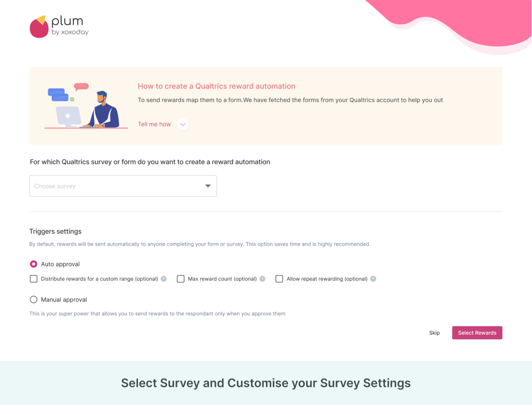Tick the Max reward count checkbox

point(180,279)
